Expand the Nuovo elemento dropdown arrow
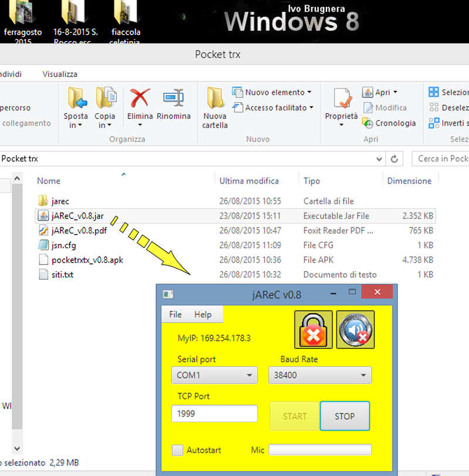Viewport: 469px width, 476px height. [310, 92]
